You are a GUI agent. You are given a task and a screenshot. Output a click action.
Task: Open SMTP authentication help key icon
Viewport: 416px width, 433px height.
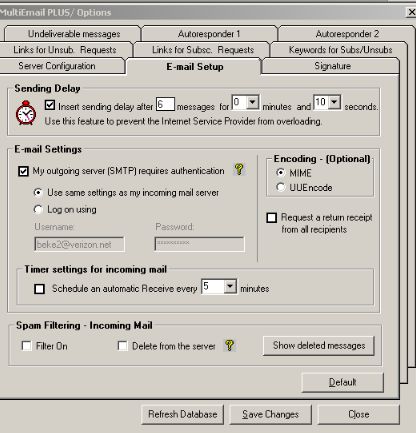[x=239, y=169]
